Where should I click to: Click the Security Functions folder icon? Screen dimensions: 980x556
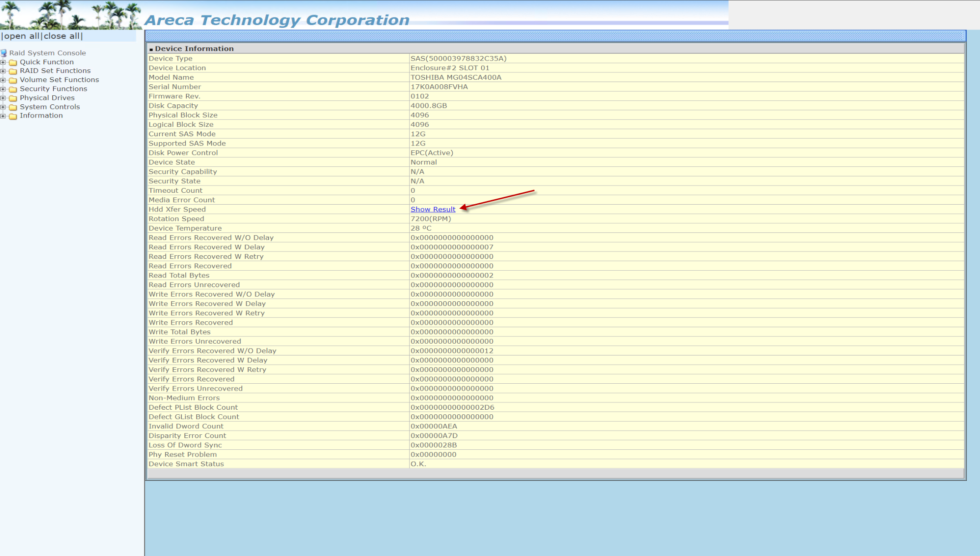pyautogui.click(x=13, y=89)
